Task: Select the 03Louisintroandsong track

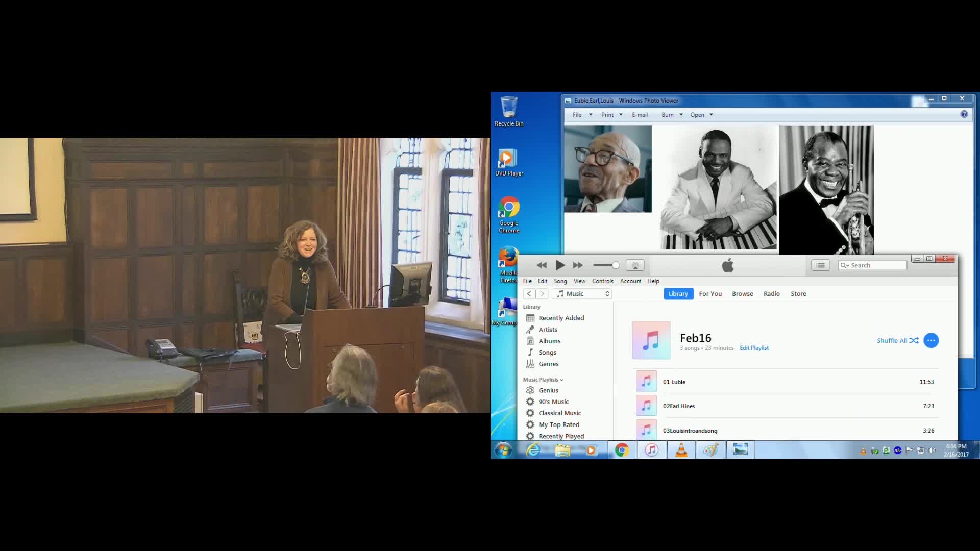Action: coord(787,430)
